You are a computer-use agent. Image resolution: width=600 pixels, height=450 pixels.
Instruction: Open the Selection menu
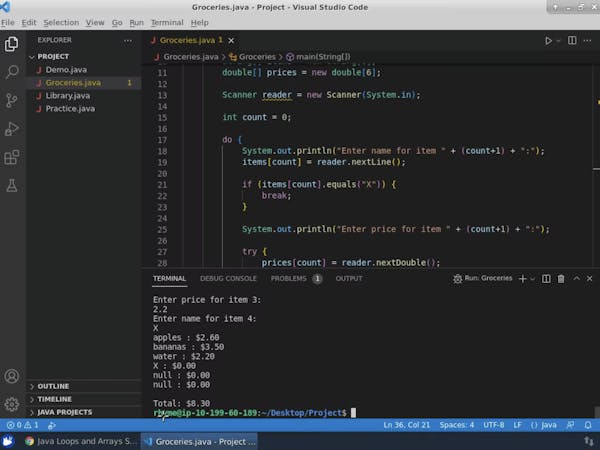point(61,23)
